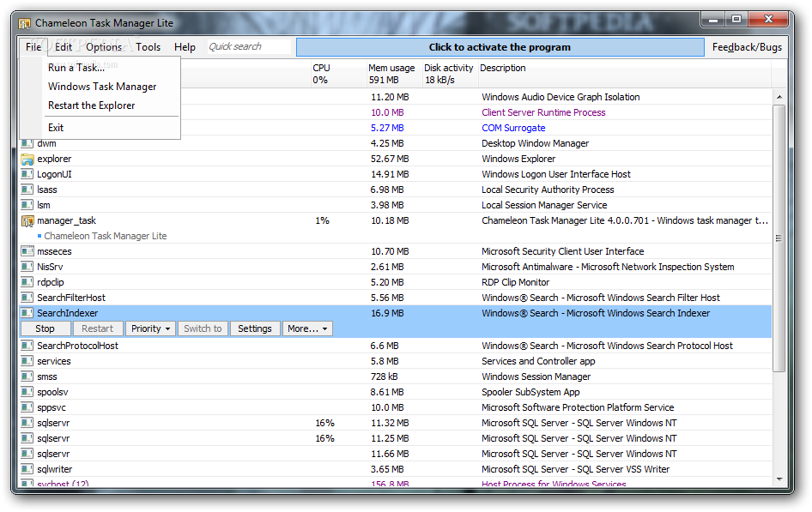Open Settings for SearchIndexer
Viewport: 812px width, 512px height.
[255, 328]
